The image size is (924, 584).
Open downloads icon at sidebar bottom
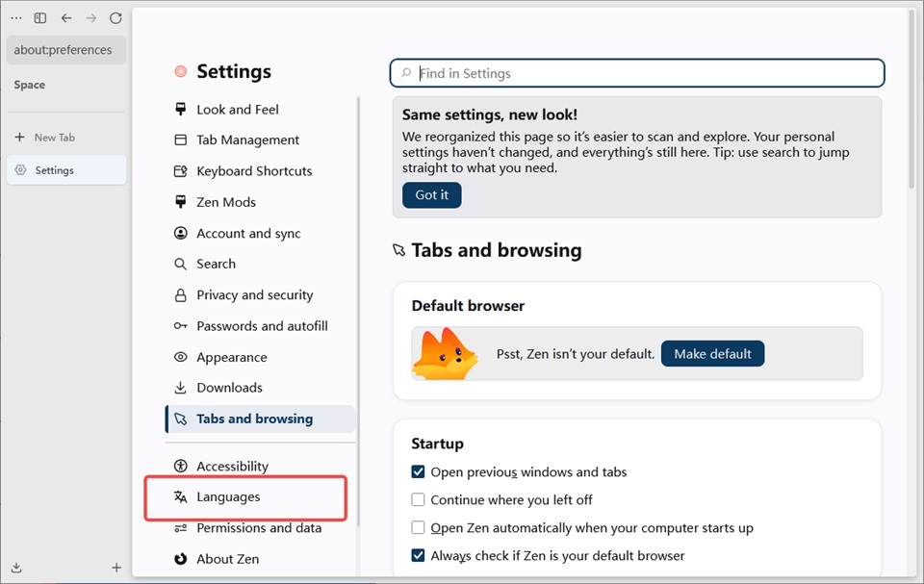point(16,568)
